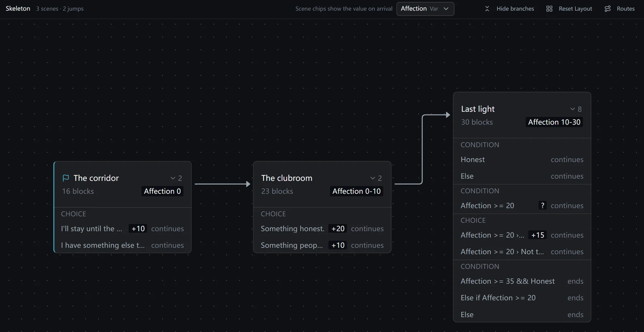Click the +10 badge in The corridor
The height and width of the screenshot is (332, 644).
(138, 228)
